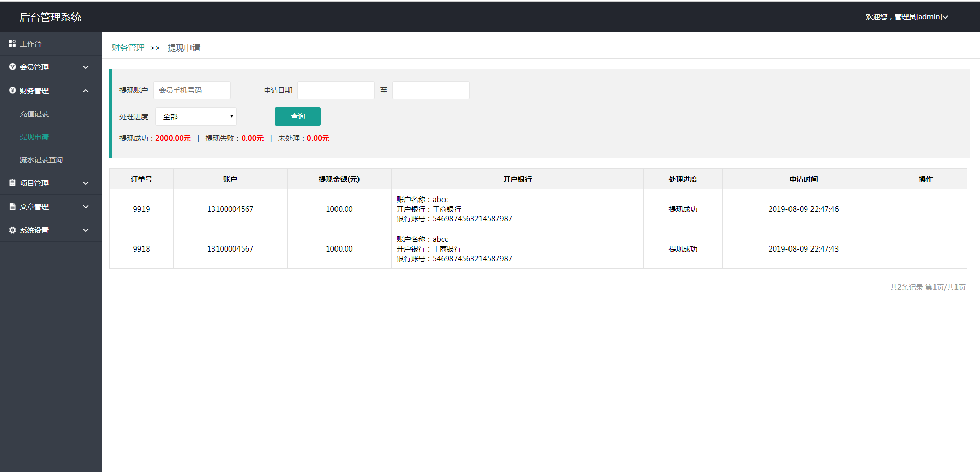Collapse the 财务管理 chevron
The width and height of the screenshot is (980, 473).
pyautogui.click(x=86, y=91)
